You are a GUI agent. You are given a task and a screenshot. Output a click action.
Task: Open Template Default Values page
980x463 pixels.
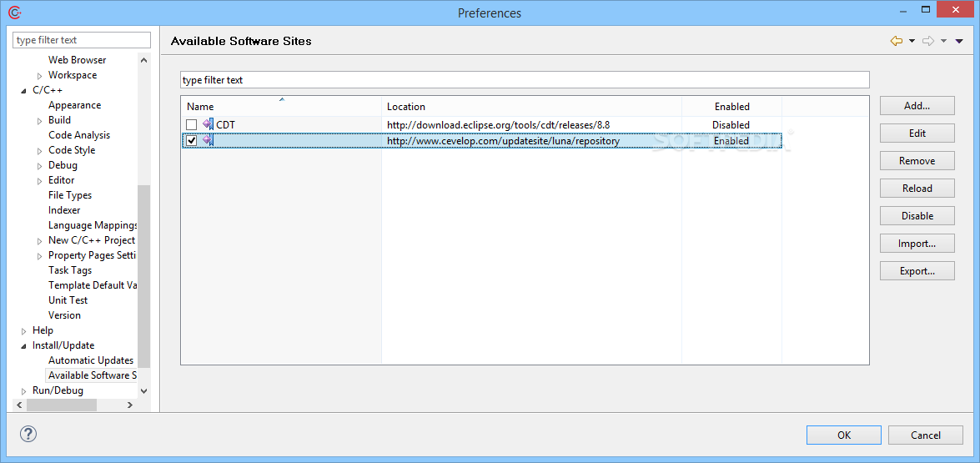(93, 285)
